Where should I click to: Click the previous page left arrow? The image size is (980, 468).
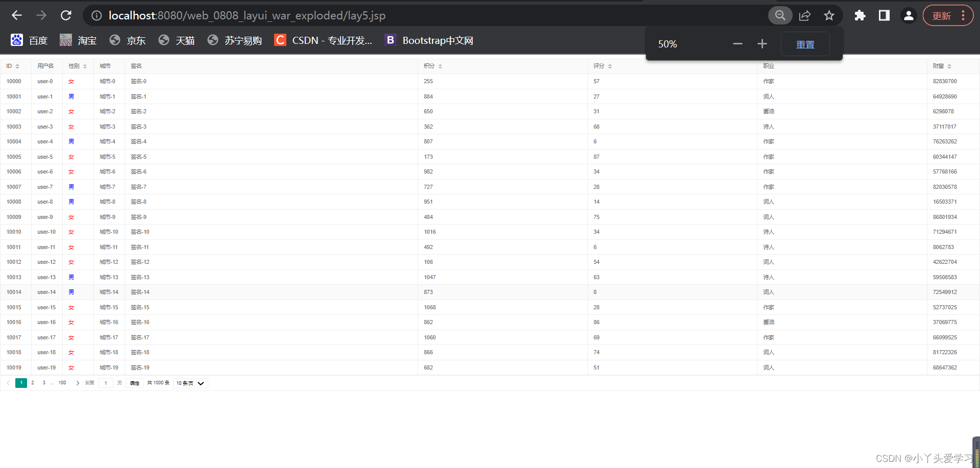[x=8, y=383]
